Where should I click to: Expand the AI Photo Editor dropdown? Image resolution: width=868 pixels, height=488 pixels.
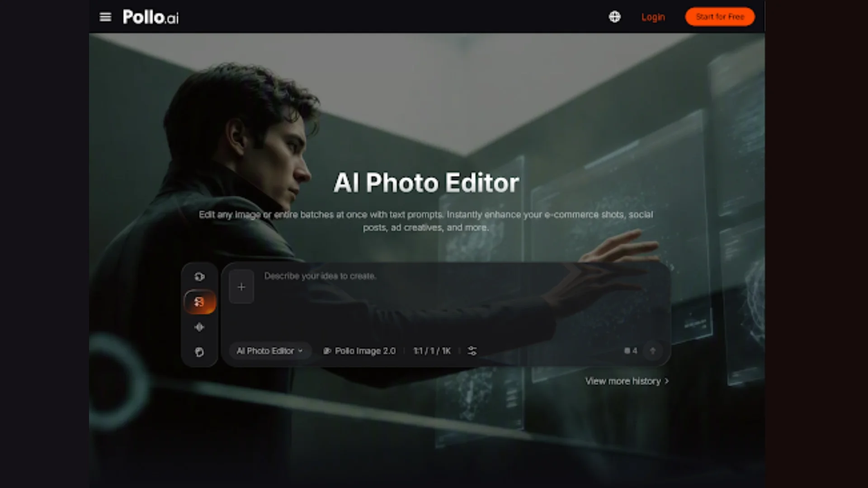(x=270, y=351)
